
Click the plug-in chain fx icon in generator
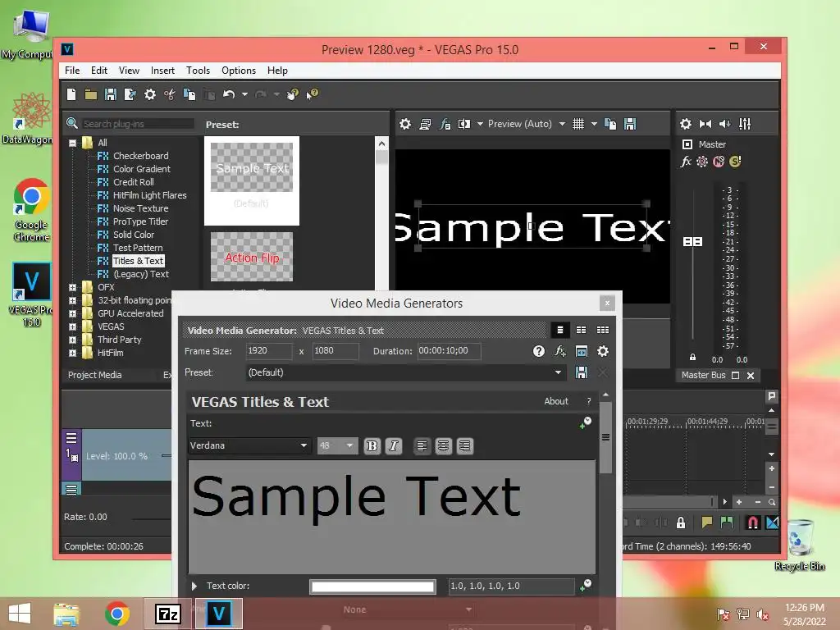(560, 351)
